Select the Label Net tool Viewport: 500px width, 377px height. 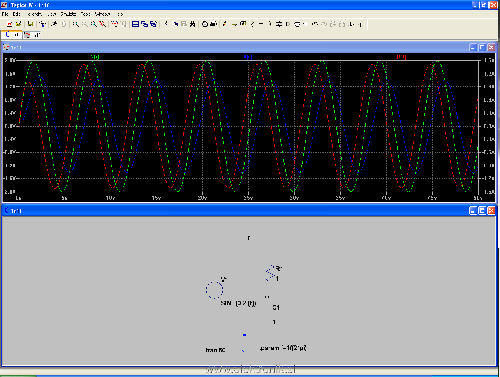click(x=243, y=24)
